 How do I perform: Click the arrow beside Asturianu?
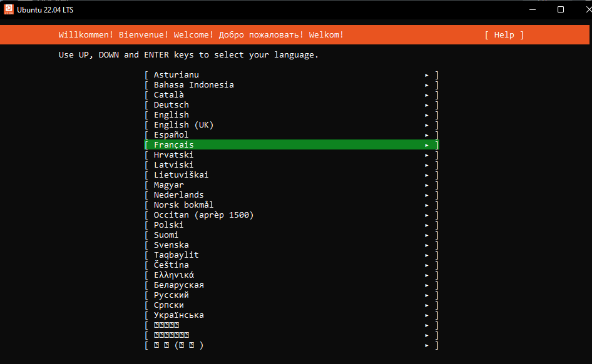pyautogui.click(x=427, y=75)
